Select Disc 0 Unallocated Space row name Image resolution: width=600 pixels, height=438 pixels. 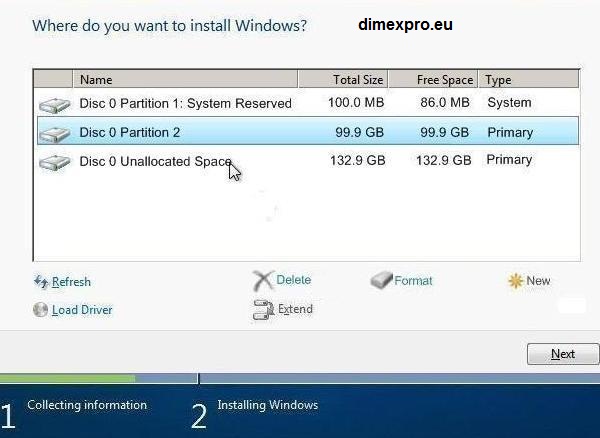coord(156,161)
